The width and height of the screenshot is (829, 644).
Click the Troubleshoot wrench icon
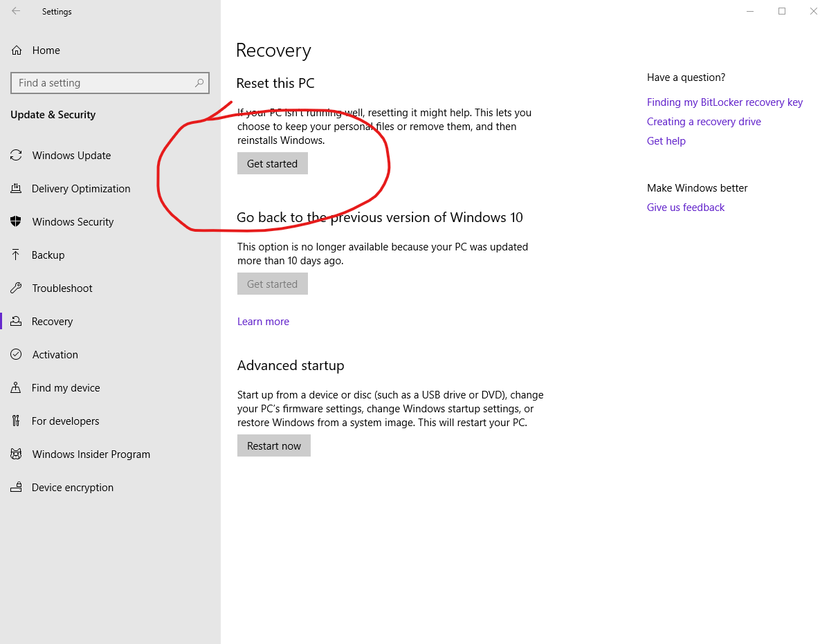coord(16,288)
